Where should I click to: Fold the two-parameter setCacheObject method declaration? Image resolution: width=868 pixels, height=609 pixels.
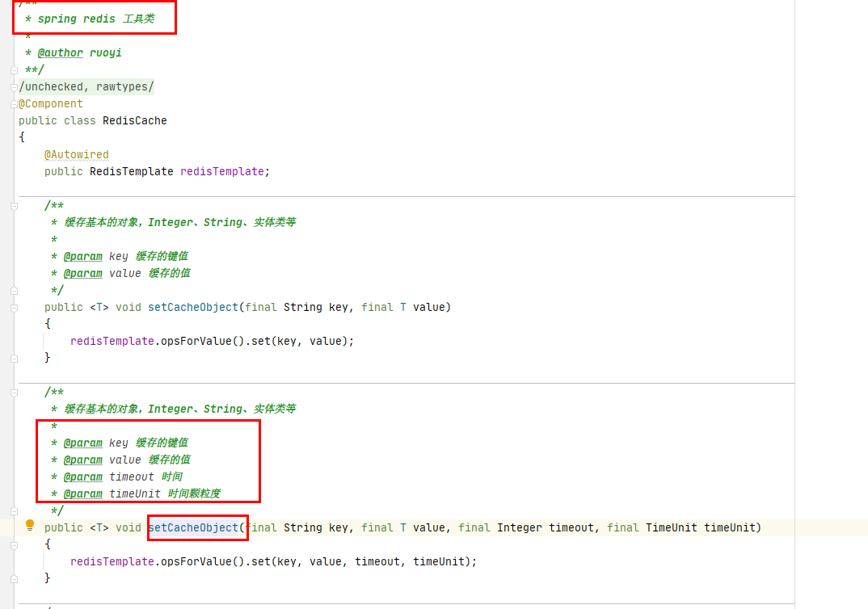(x=14, y=308)
